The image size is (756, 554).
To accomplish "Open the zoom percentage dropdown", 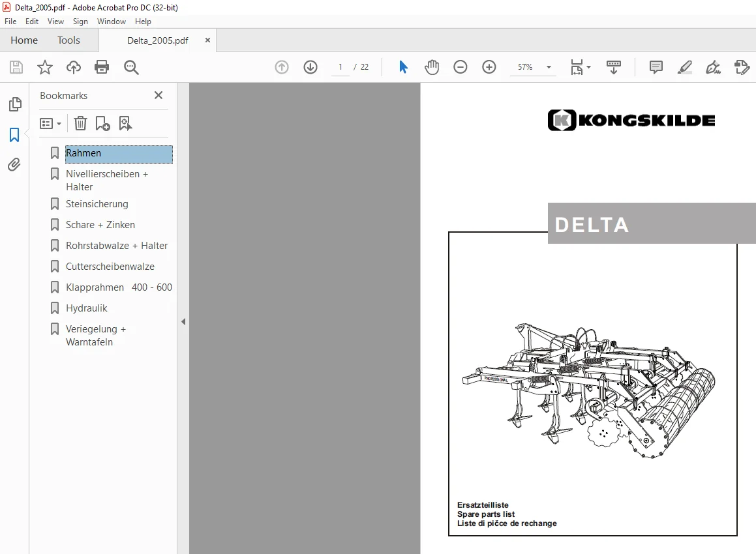I will pos(549,67).
